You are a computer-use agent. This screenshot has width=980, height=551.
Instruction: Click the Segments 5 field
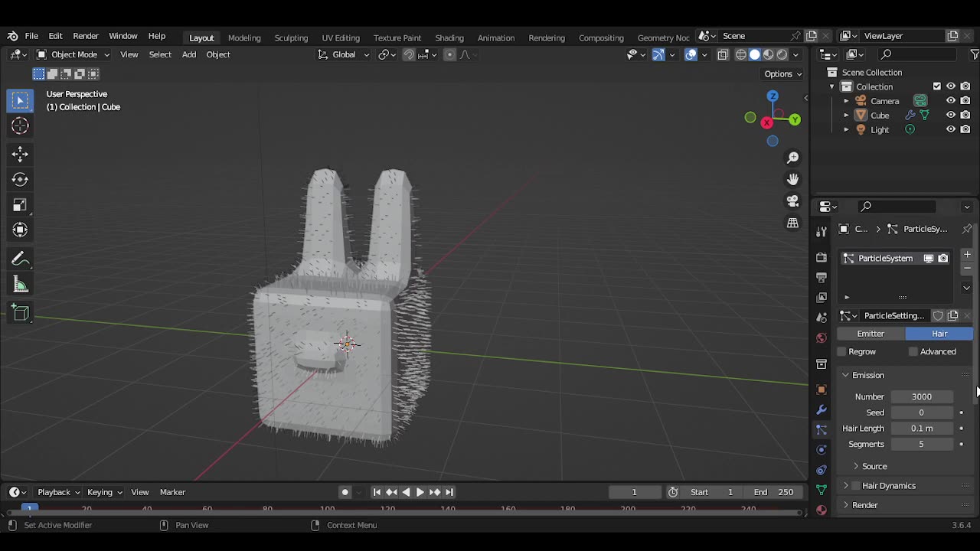coord(922,445)
